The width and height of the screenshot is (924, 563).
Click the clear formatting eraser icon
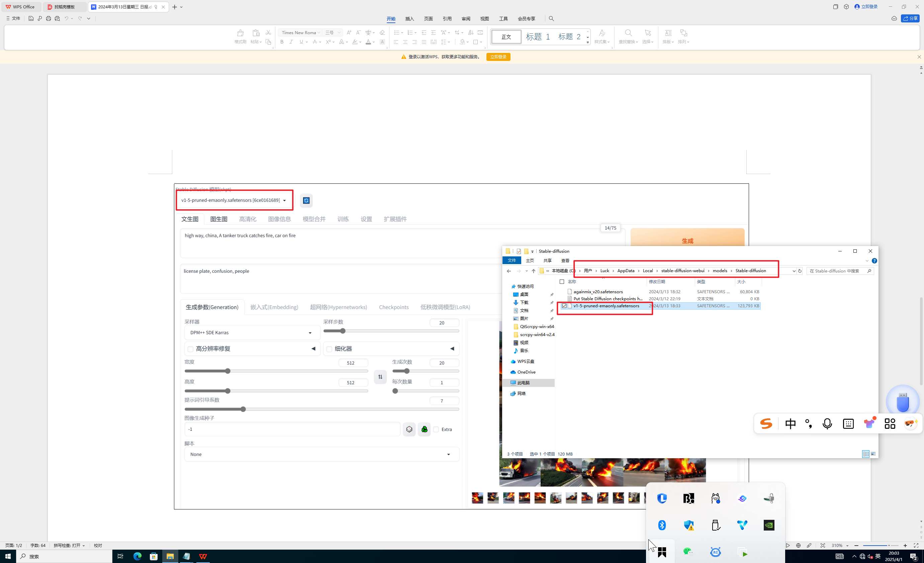382,32
